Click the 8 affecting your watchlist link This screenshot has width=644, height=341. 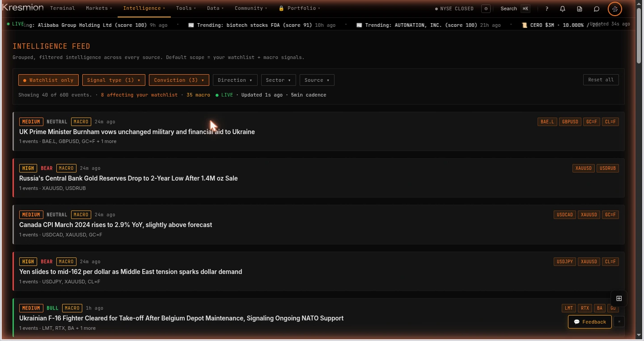[139, 95]
